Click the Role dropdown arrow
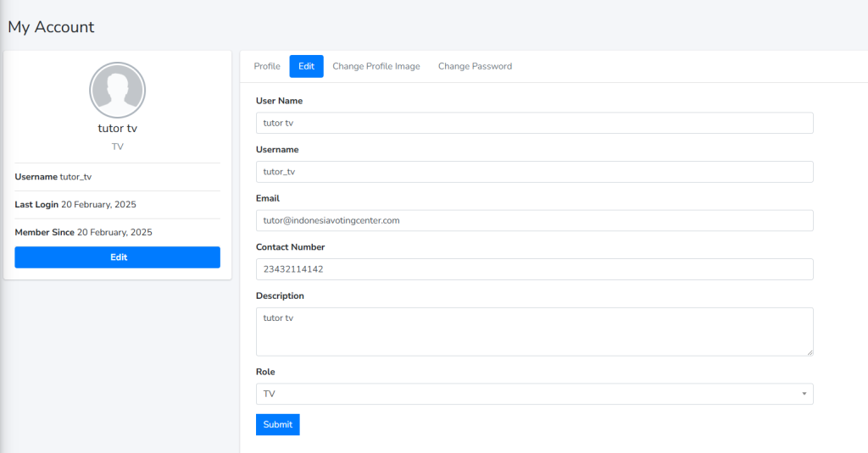 (x=804, y=394)
